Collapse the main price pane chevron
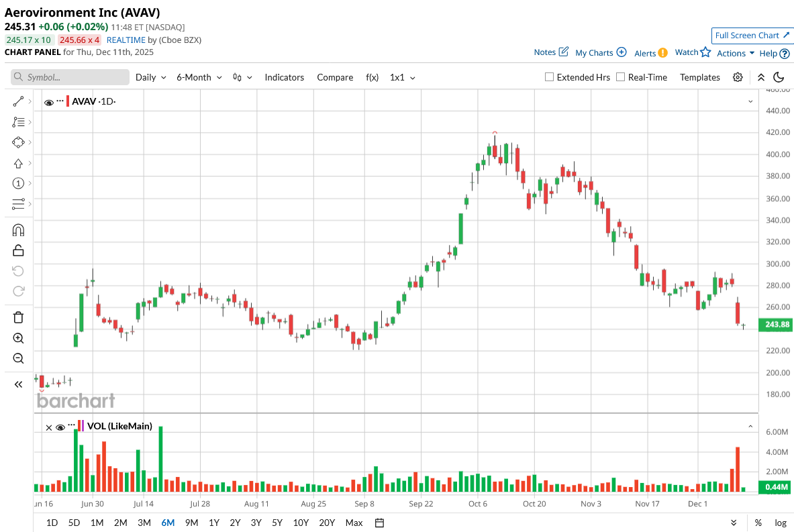The width and height of the screenshot is (794, 532). pyautogui.click(x=750, y=102)
